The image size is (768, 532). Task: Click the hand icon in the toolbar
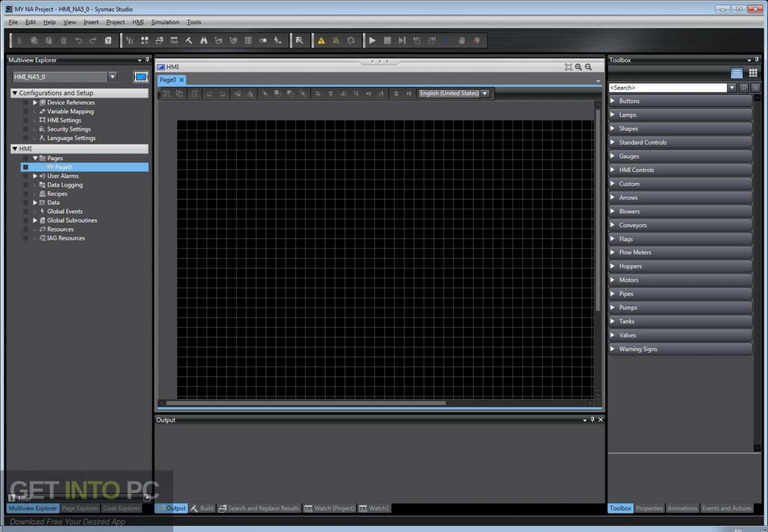click(x=461, y=40)
